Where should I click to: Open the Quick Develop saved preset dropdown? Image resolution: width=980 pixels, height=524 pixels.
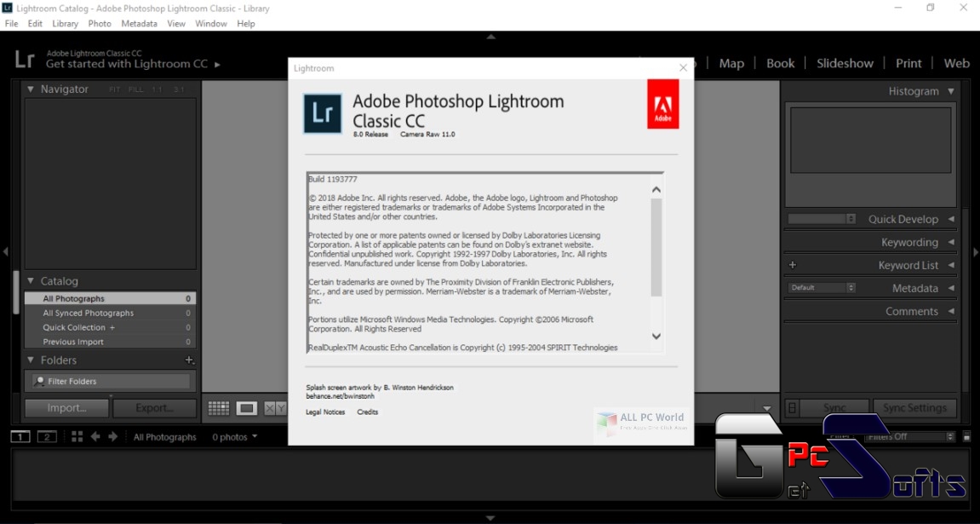(x=822, y=219)
